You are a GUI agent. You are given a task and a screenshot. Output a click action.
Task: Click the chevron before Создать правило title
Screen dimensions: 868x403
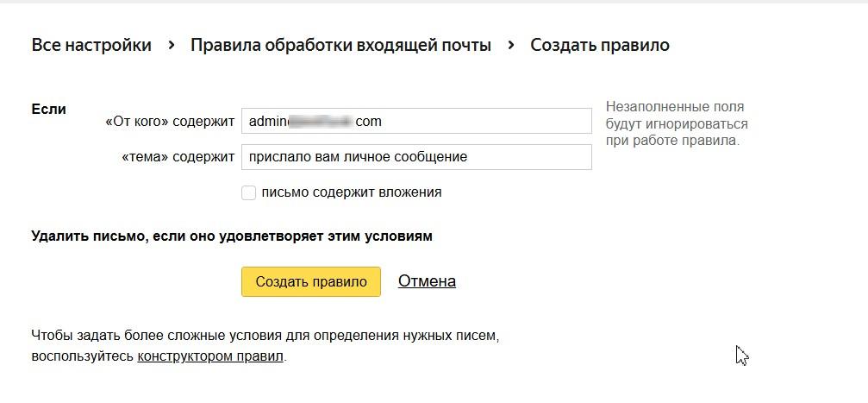click(511, 45)
